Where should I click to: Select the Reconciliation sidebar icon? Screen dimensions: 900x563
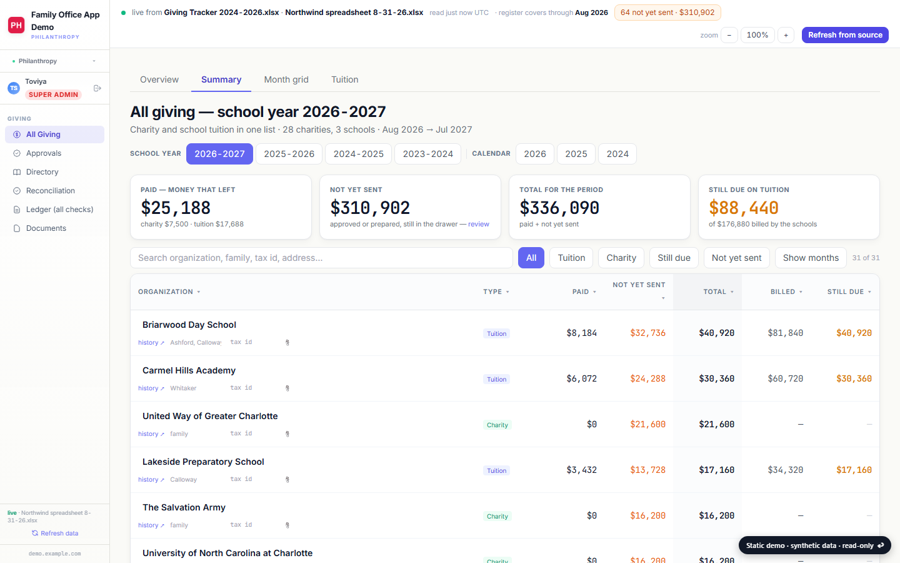click(x=17, y=191)
